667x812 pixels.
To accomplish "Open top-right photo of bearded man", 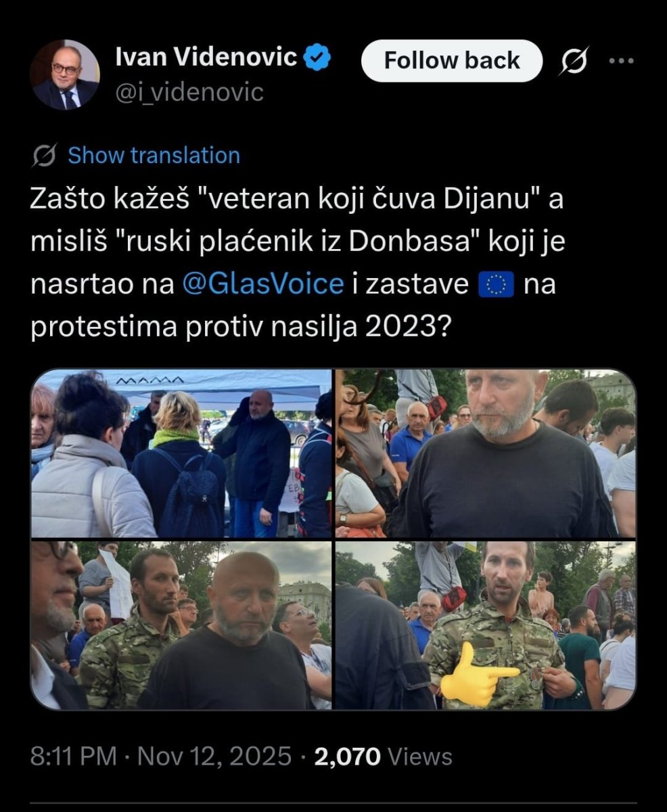I will point(486,453).
